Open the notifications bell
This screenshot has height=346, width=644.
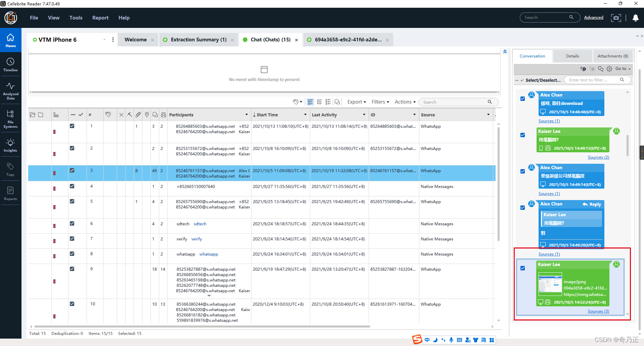pos(635,18)
